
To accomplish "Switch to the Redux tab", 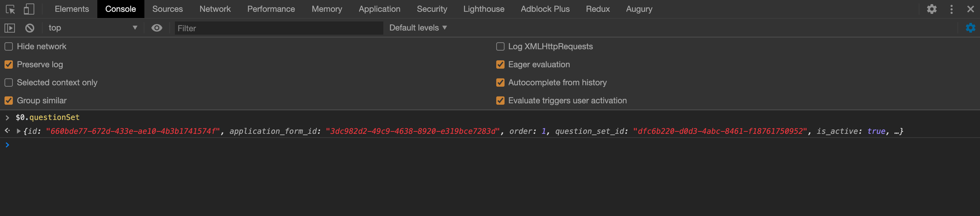I will pyautogui.click(x=598, y=9).
